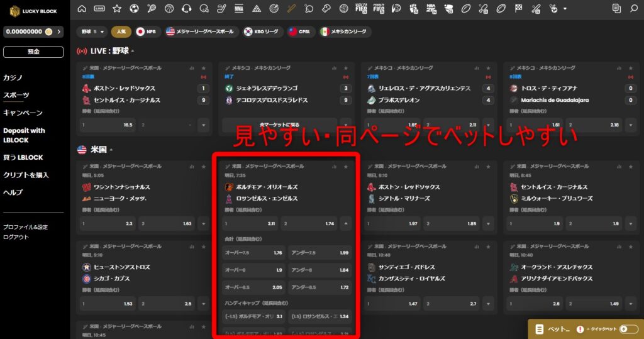644x339 pixels.
Task: Select the KBO リーグ tab
Action: click(262, 31)
